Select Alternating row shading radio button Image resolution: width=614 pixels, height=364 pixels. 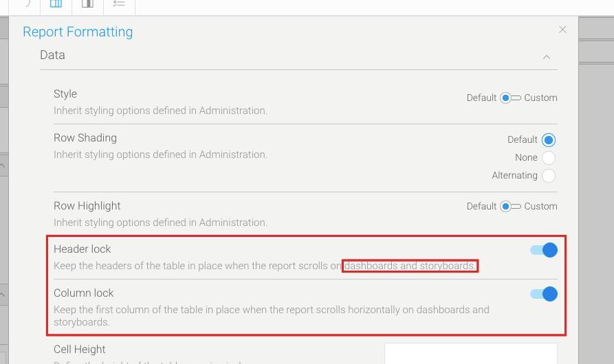548,176
